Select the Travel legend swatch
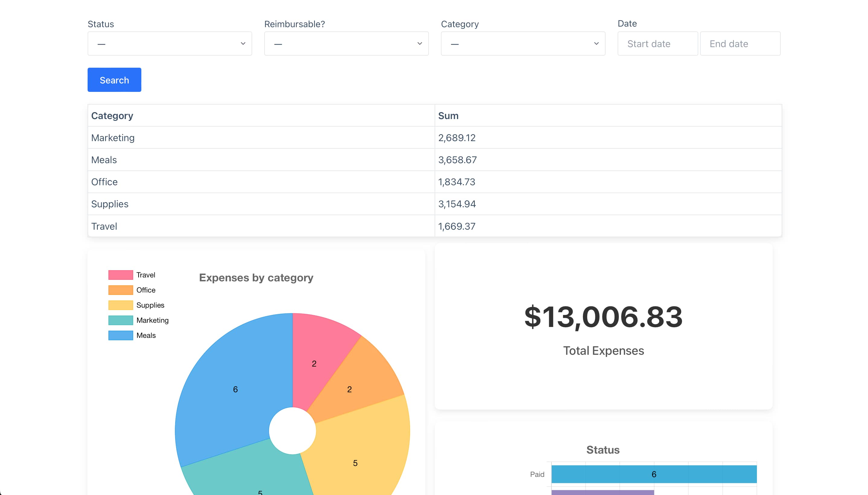868x495 pixels. tap(120, 274)
